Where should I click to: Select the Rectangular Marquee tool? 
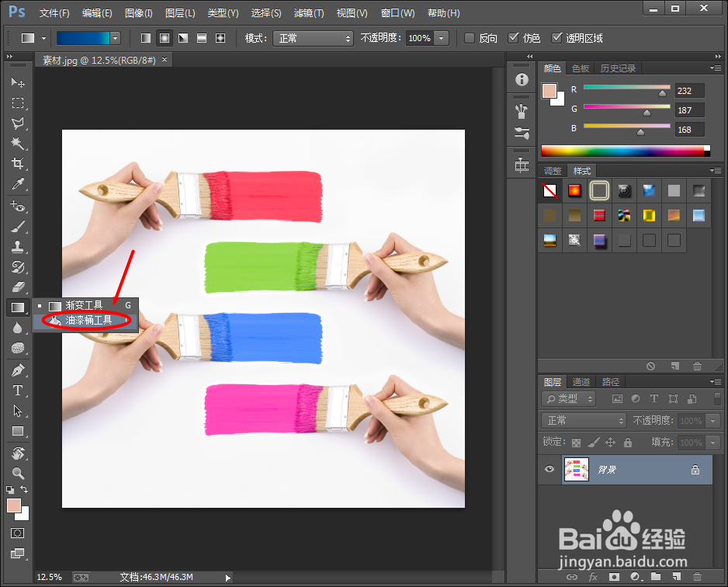point(18,102)
